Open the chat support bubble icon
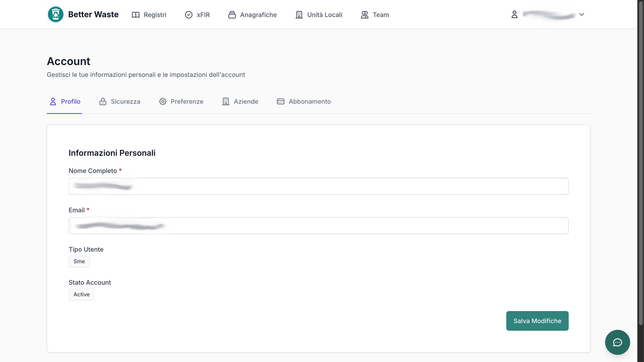 617,342
